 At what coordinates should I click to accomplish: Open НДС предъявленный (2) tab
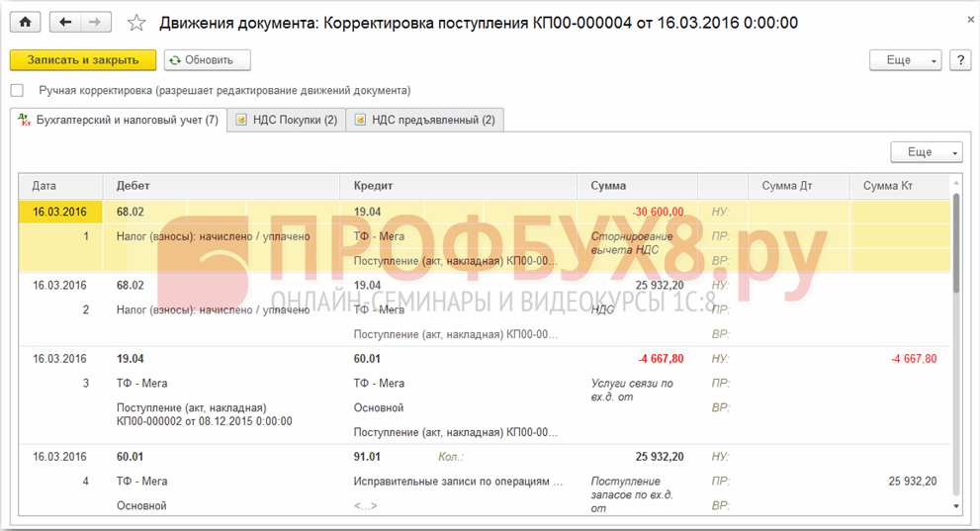click(x=424, y=120)
